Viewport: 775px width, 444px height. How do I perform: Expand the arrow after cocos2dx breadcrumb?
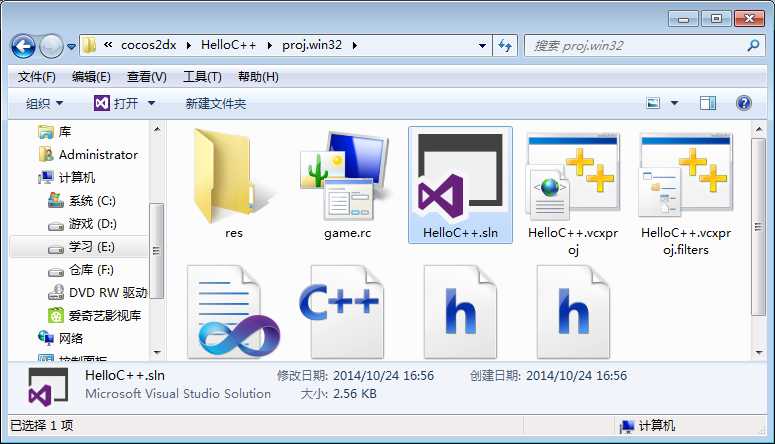[188, 45]
